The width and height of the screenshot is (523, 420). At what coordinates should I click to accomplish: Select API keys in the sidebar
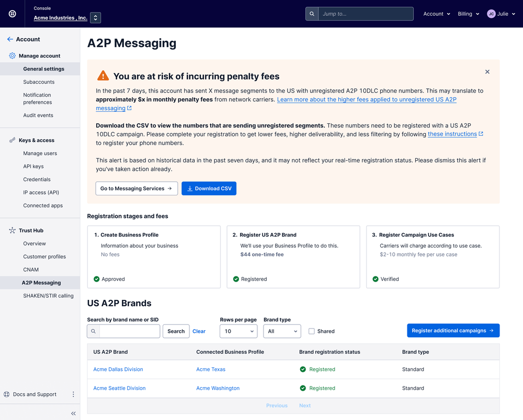[33, 167]
